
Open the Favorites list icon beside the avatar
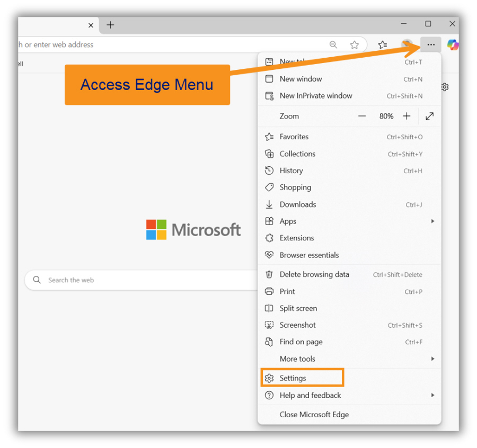(383, 44)
